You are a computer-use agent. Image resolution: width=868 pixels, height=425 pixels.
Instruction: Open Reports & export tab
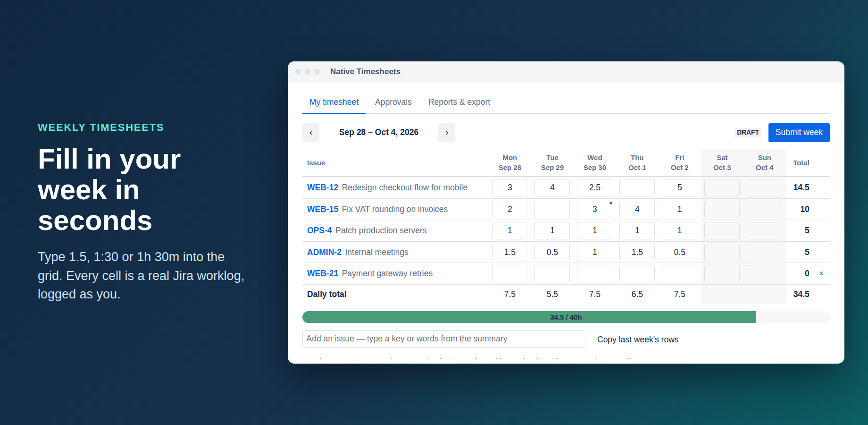point(459,102)
